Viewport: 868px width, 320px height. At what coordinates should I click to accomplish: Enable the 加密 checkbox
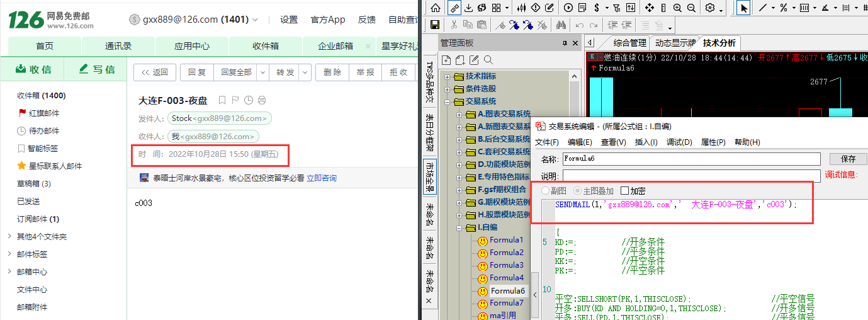[624, 191]
